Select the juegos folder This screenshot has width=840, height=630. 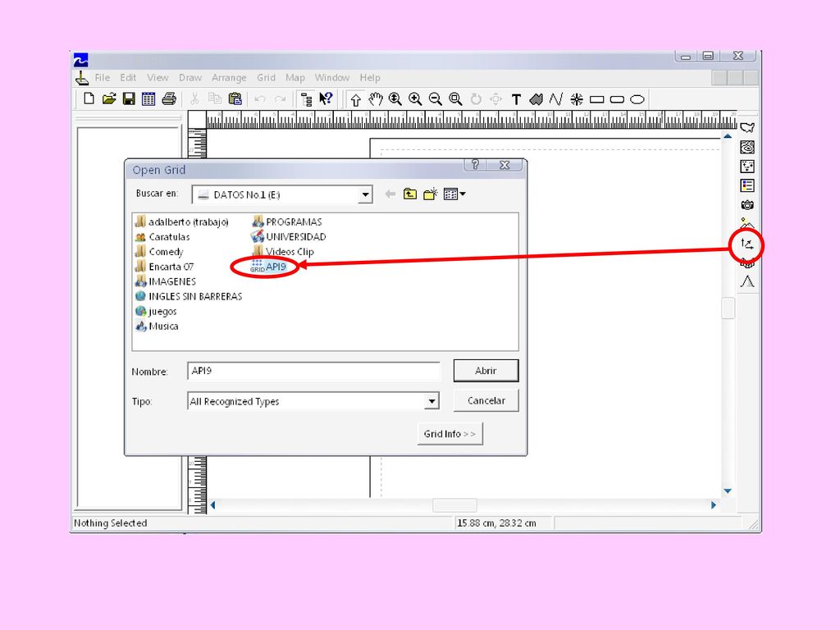pyautogui.click(x=156, y=311)
